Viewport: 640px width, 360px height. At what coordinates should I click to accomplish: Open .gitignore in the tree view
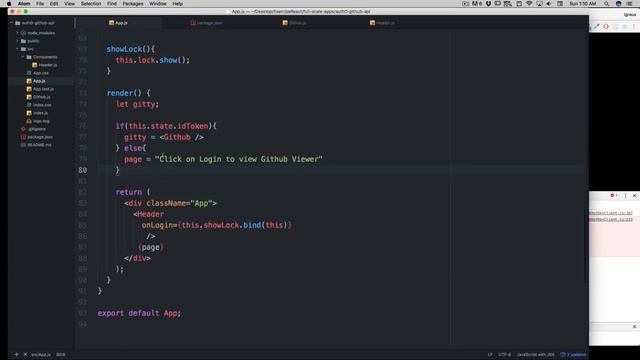37,129
